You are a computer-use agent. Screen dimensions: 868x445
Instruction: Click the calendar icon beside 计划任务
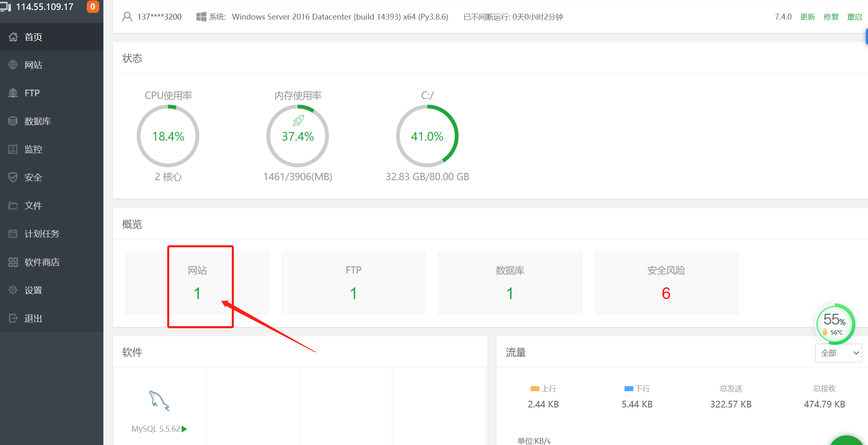tap(13, 234)
